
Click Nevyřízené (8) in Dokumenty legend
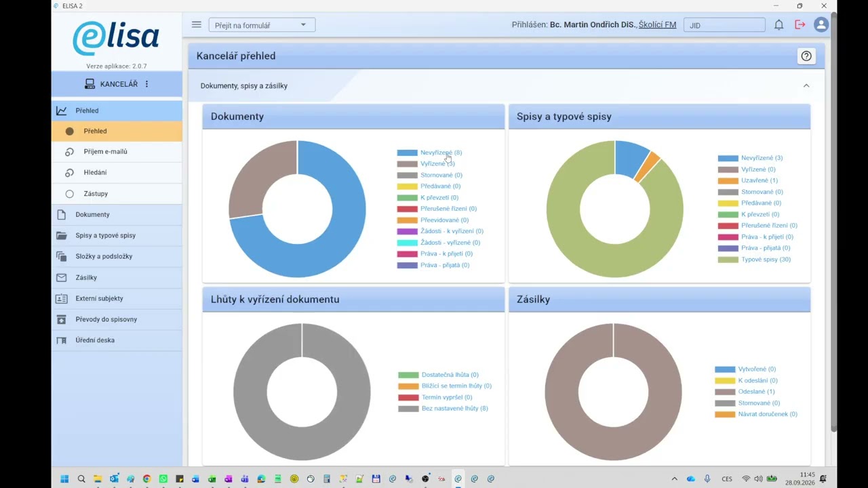coord(441,152)
